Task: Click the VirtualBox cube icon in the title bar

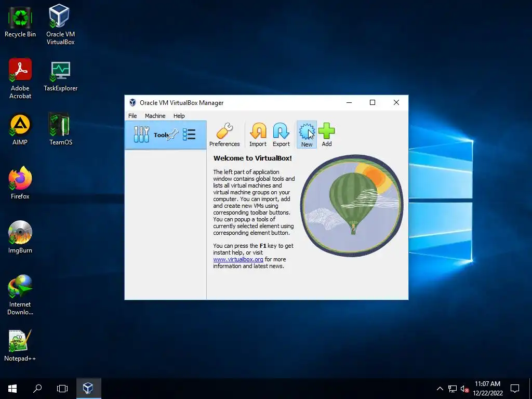Action: tap(132, 103)
